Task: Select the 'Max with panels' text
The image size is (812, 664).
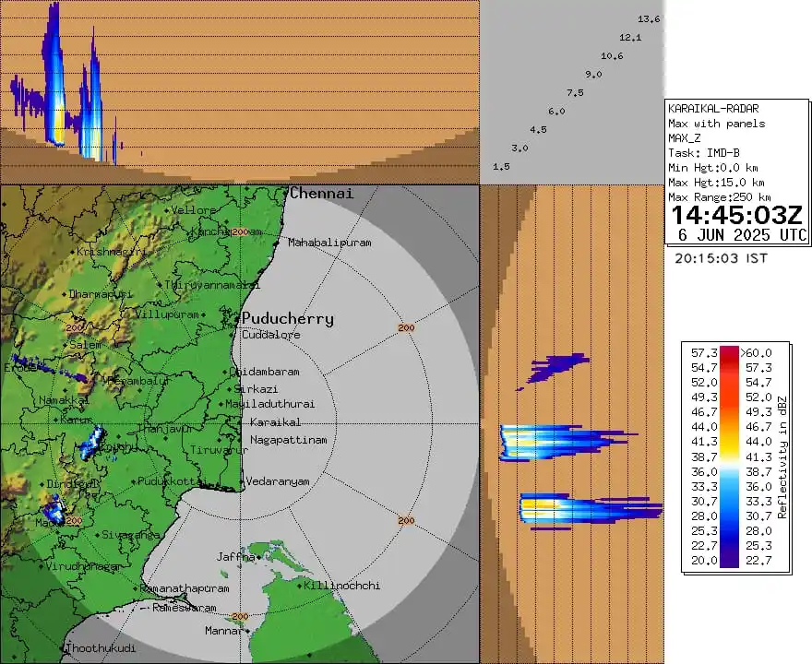Action: [x=717, y=124]
